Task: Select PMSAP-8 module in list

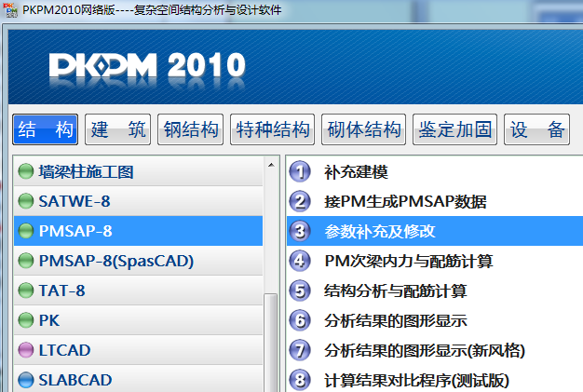Action: point(139,231)
